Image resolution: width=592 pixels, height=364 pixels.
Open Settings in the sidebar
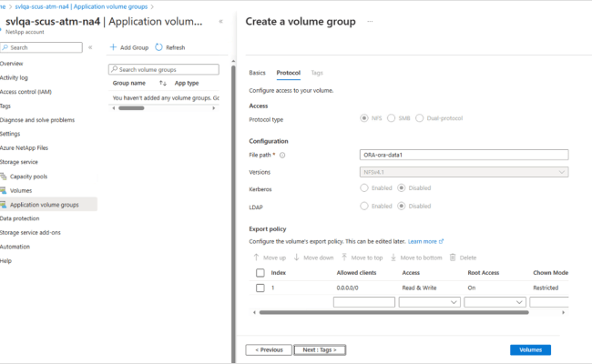tap(10, 134)
